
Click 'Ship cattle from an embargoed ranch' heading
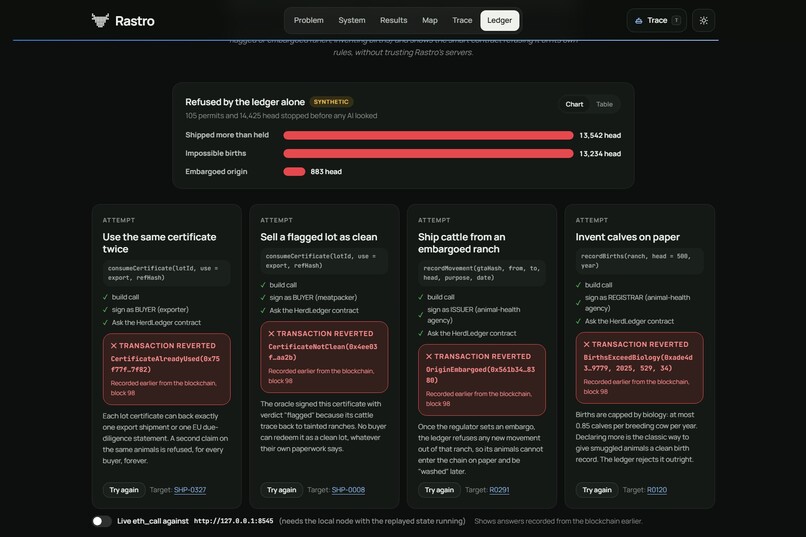462,243
